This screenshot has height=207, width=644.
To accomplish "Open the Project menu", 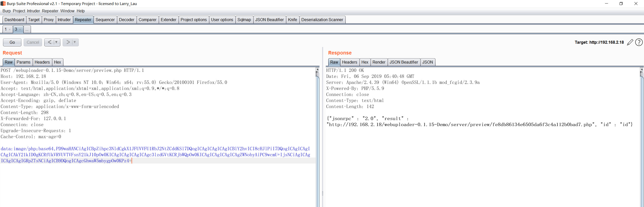I will coord(19,11).
